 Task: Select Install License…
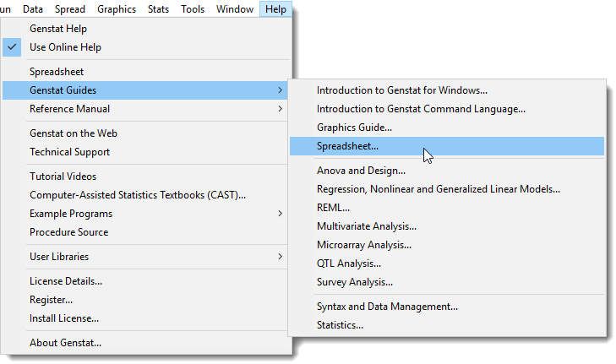pyautogui.click(x=147, y=318)
